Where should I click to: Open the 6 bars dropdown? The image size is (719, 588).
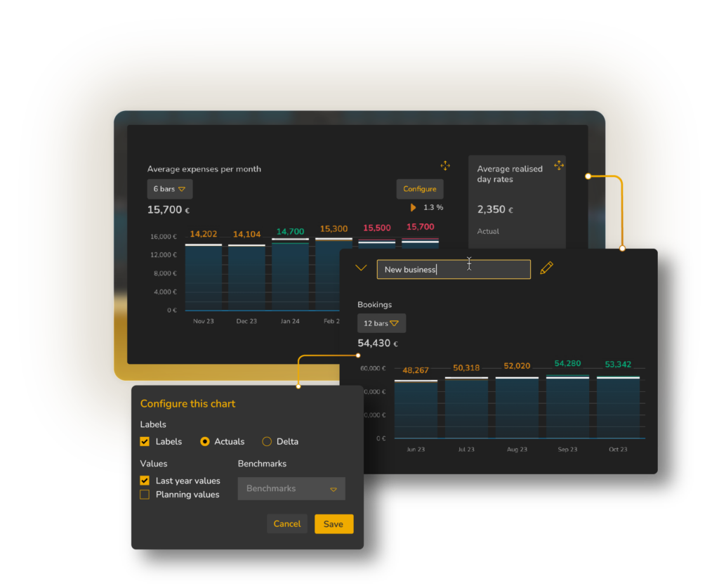click(169, 188)
